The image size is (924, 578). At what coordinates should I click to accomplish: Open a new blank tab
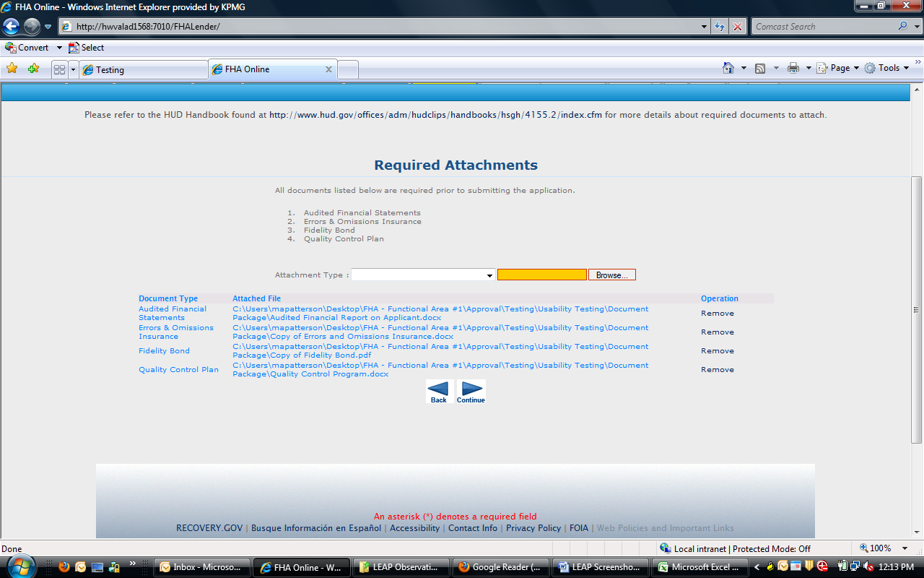pyautogui.click(x=348, y=70)
